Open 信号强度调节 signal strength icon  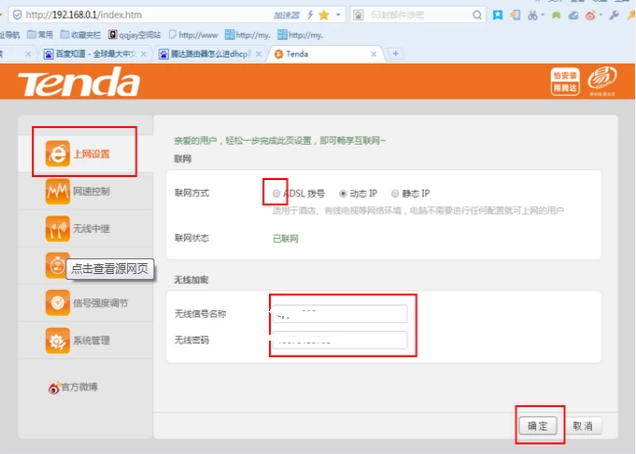tap(57, 302)
